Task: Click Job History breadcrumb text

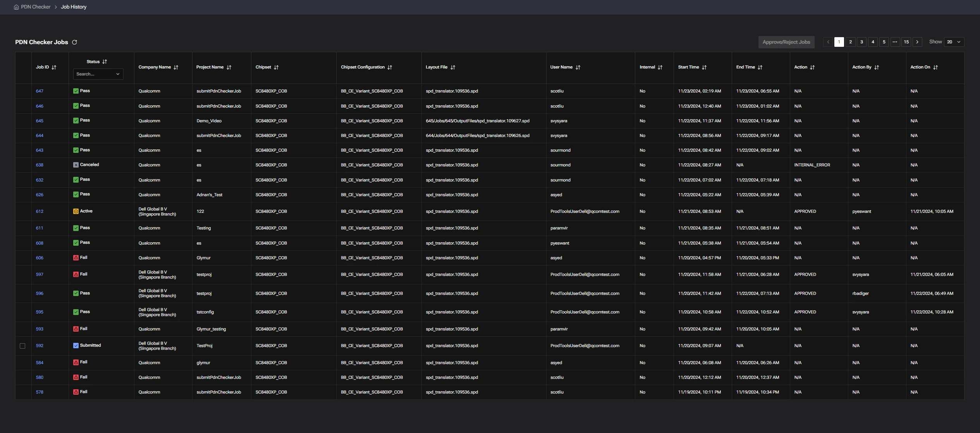Action: pyautogui.click(x=74, y=7)
